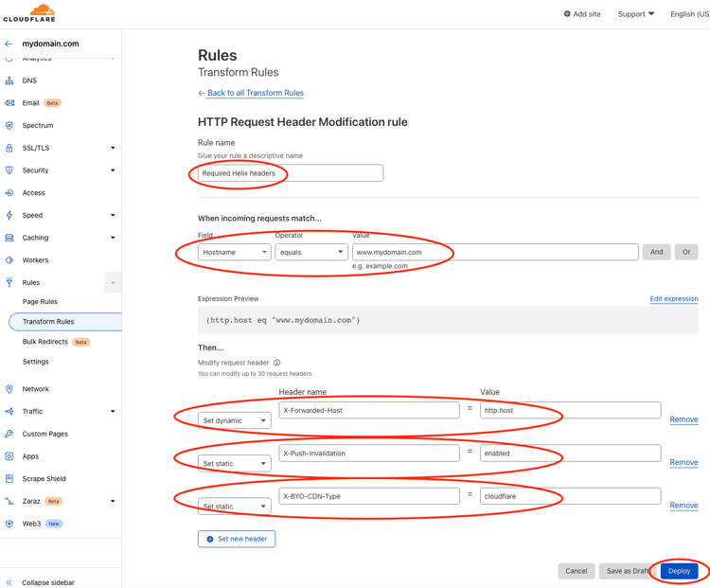This screenshot has height=588, width=710.
Task: Open the Scrape Shield section
Action: (44, 479)
